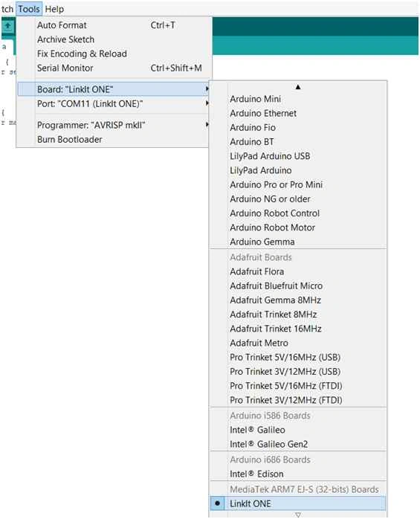Image resolution: width=420 pixels, height=519 pixels.
Task: Open the Tools menu
Action: (29, 9)
